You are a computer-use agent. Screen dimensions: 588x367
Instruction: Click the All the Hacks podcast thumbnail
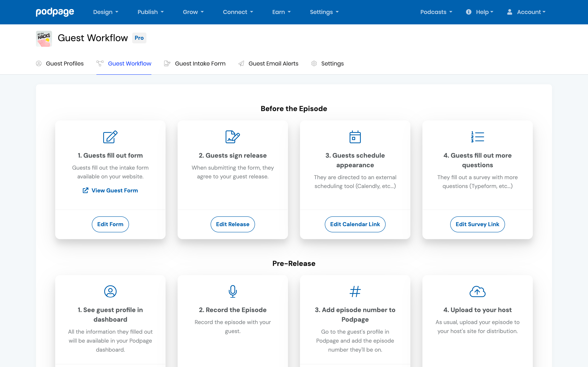pos(44,38)
